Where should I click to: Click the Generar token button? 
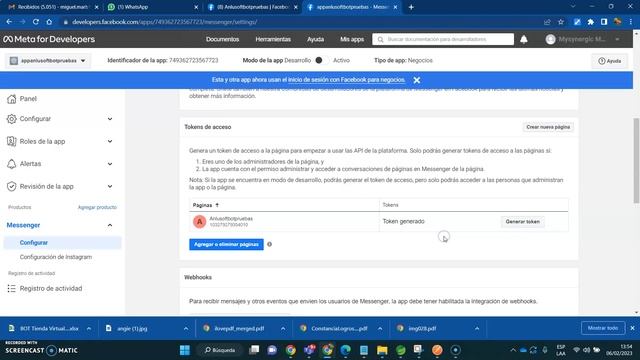[522, 222]
